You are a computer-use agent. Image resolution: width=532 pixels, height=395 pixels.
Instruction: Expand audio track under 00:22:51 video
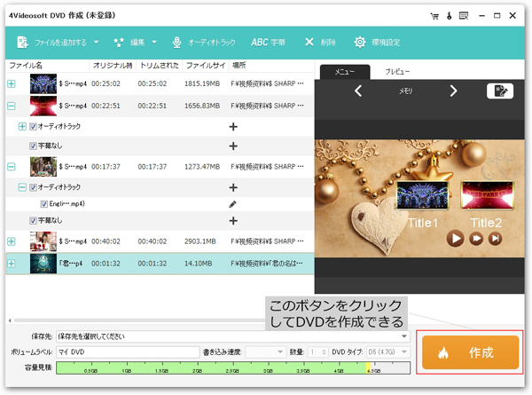pos(22,126)
